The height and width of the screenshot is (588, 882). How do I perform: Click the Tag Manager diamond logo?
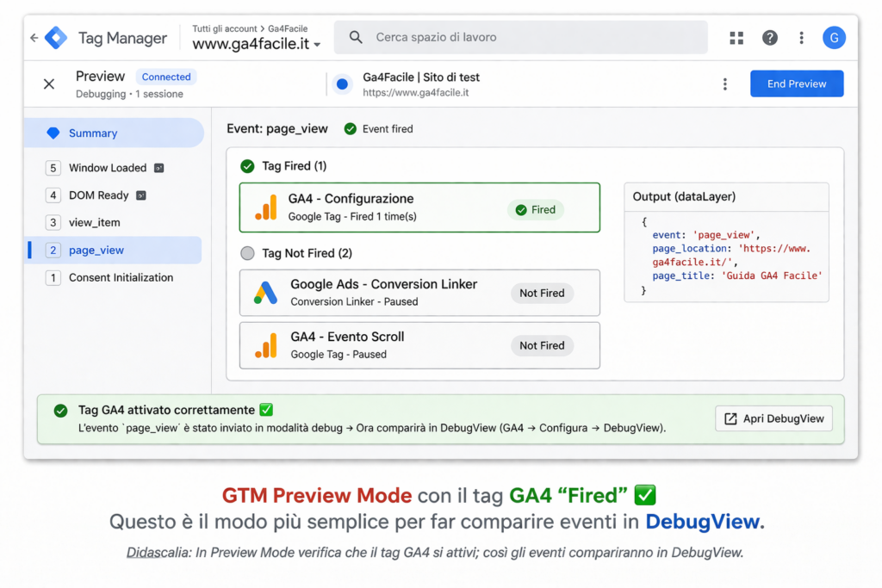pyautogui.click(x=56, y=38)
